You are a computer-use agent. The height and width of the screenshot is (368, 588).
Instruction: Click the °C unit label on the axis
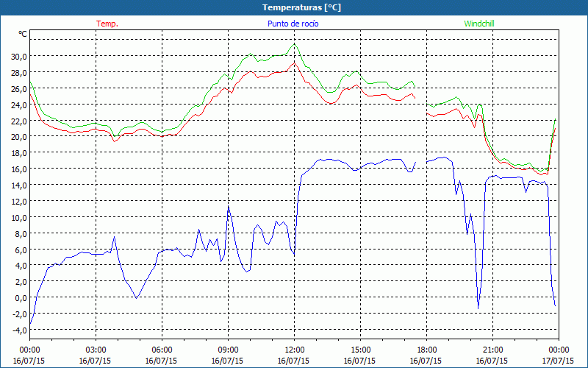pyautogui.click(x=23, y=34)
